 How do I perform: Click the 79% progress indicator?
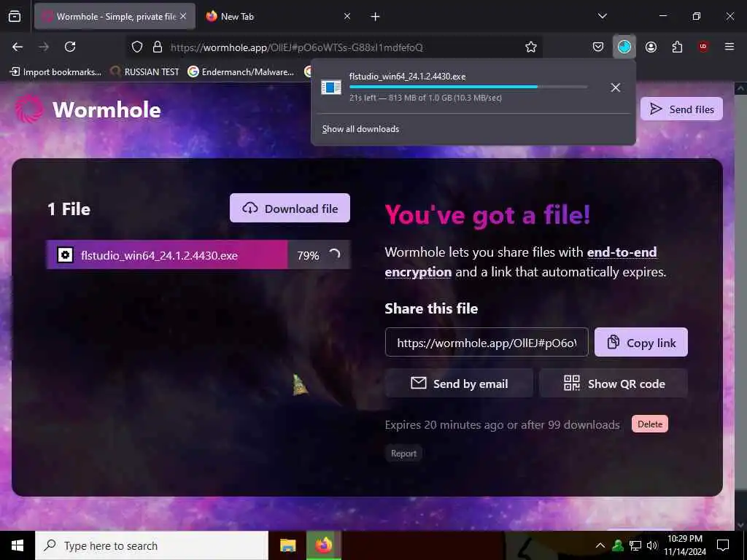pyautogui.click(x=308, y=256)
